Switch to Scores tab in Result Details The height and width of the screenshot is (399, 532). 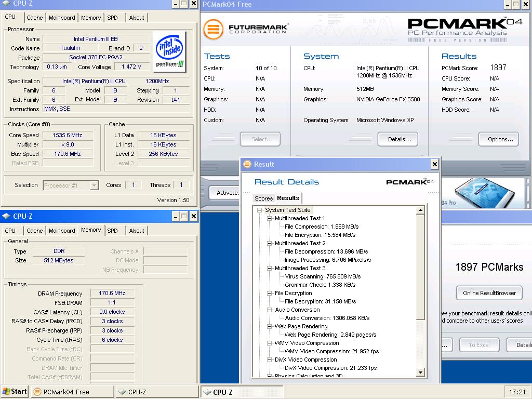click(263, 198)
